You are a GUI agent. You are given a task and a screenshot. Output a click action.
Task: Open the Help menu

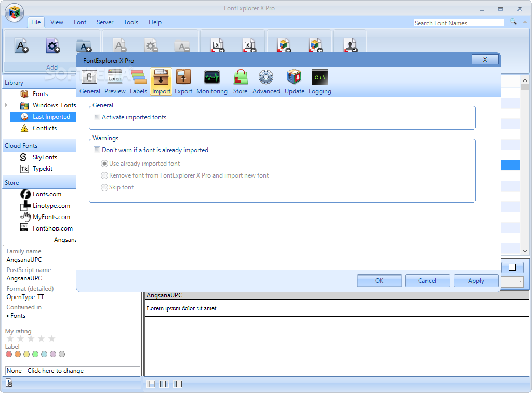[x=155, y=22]
